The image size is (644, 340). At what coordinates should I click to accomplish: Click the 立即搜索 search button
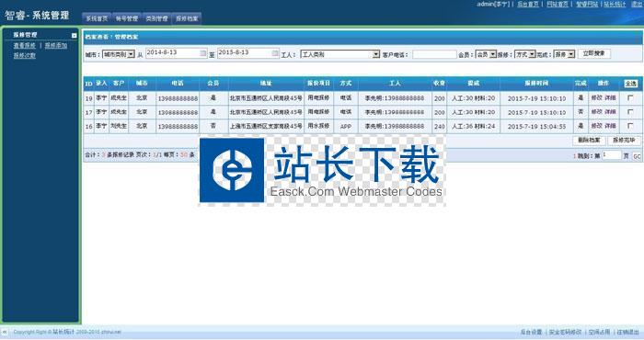coord(594,53)
